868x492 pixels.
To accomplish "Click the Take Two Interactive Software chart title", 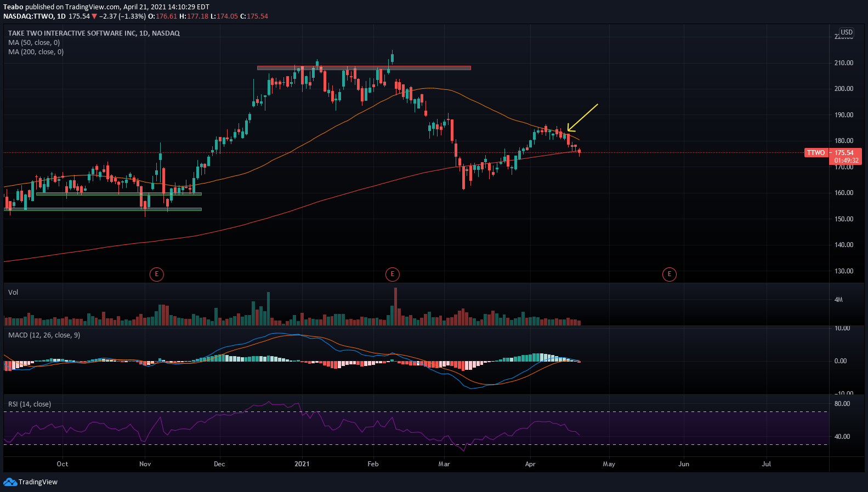I will [94, 33].
